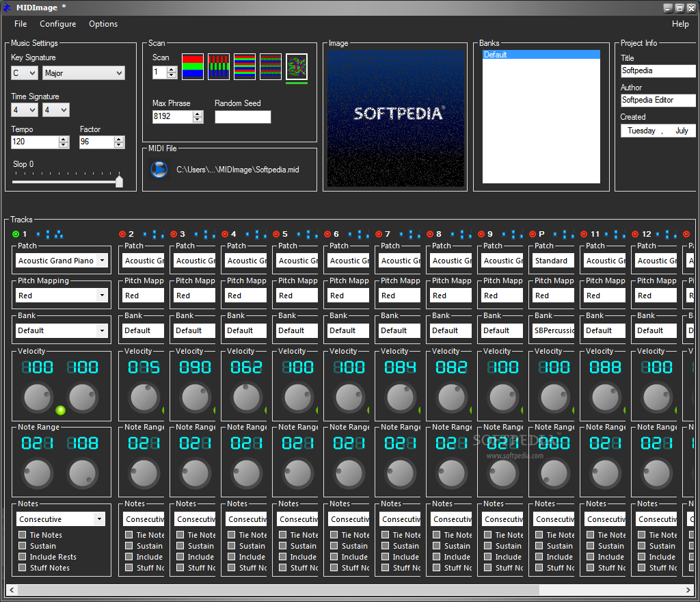Click track 2 single-dot layout icon
This screenshot has width=700, height=602.
coord(145,234)
